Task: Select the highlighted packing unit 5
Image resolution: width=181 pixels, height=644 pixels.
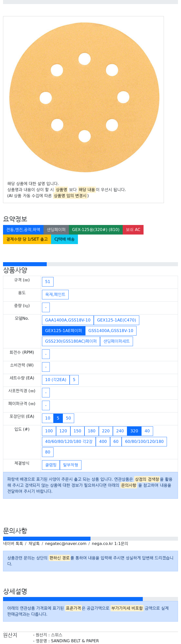Action: point(58,418)
